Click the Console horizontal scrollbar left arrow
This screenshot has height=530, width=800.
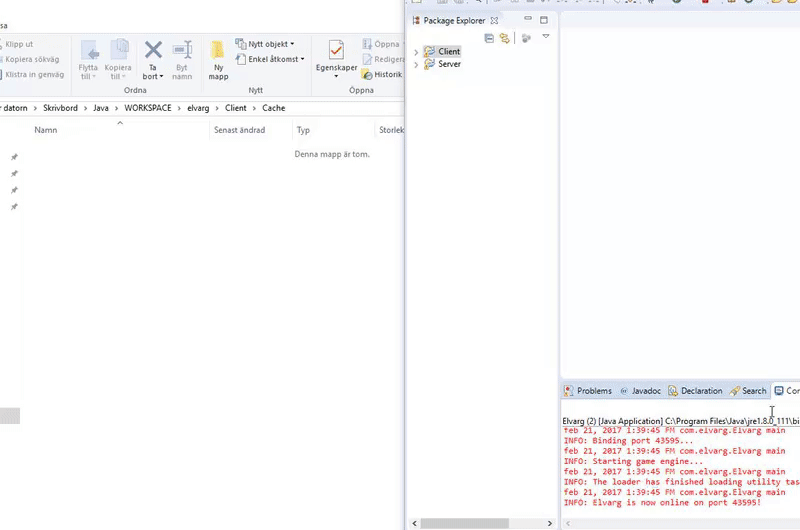(568, 524)
